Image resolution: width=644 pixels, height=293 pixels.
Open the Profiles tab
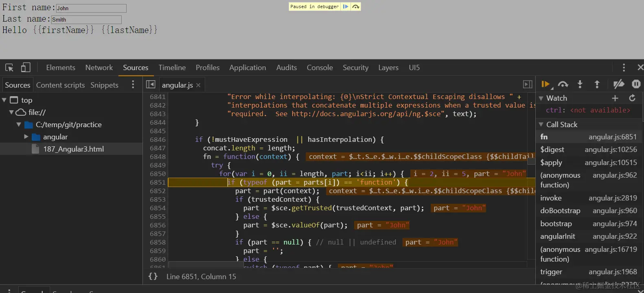pos(208,68)
